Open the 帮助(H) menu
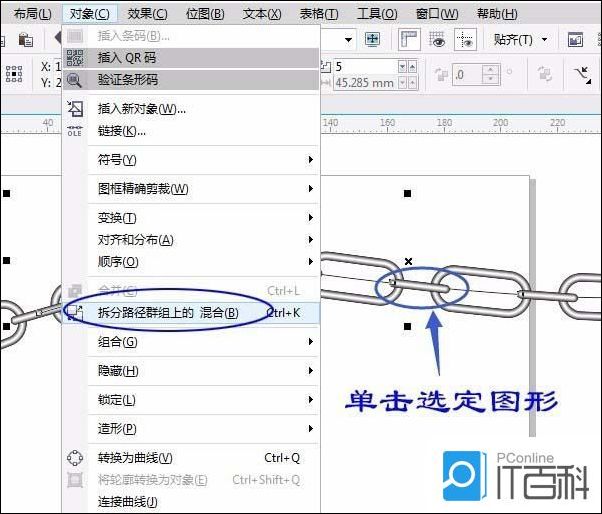Image resolution: width=602 pixels, height=514 pixels. coord(497,14)
